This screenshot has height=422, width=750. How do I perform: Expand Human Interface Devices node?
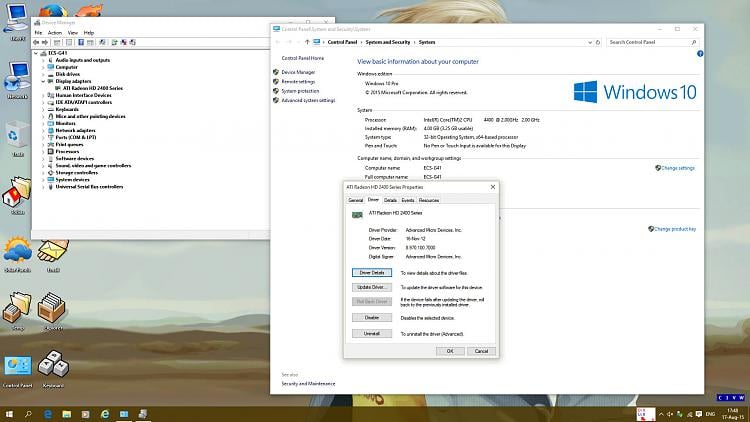(43, 95)
